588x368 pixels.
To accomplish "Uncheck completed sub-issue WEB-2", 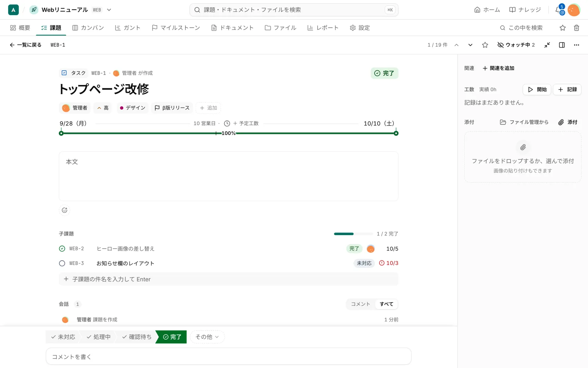I will tap(62, 249).
